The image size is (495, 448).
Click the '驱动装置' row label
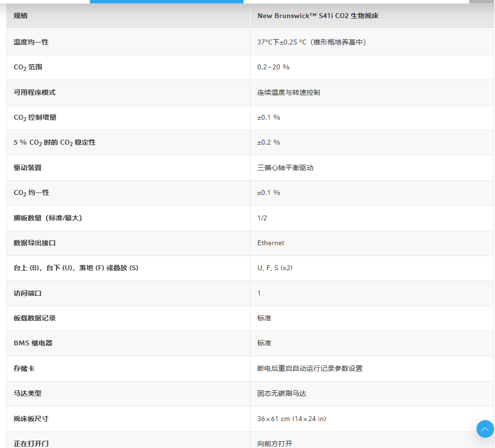point(27,168)
